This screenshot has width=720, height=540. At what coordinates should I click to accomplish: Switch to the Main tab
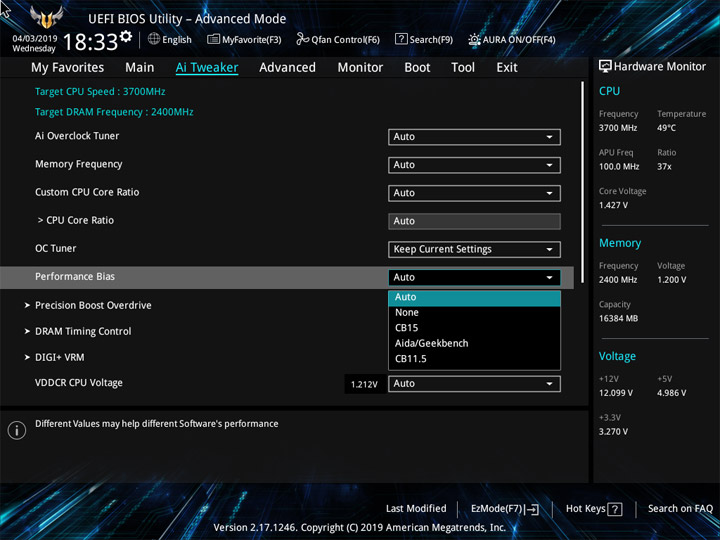pyautogui.click(x=140, y=68)
